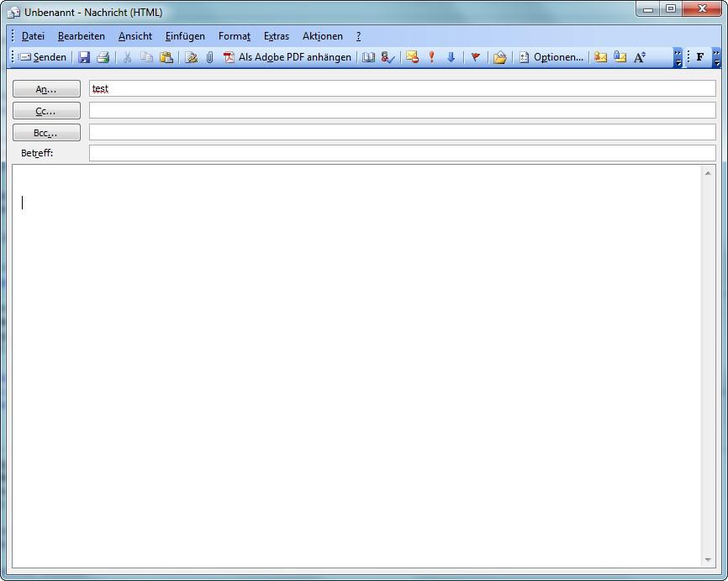This screenshot has height=581, width=728.
Task: Open the Bearbeiten menu
Action: [x=82, y=36]
